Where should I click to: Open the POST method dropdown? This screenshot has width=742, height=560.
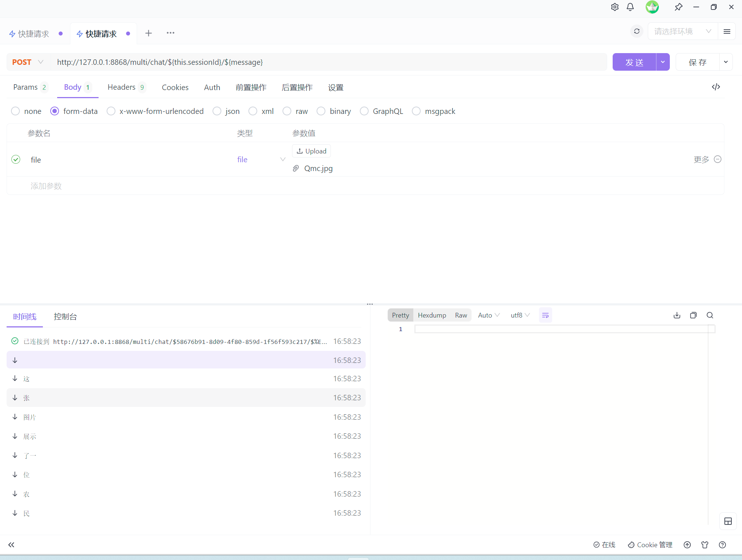28,62
